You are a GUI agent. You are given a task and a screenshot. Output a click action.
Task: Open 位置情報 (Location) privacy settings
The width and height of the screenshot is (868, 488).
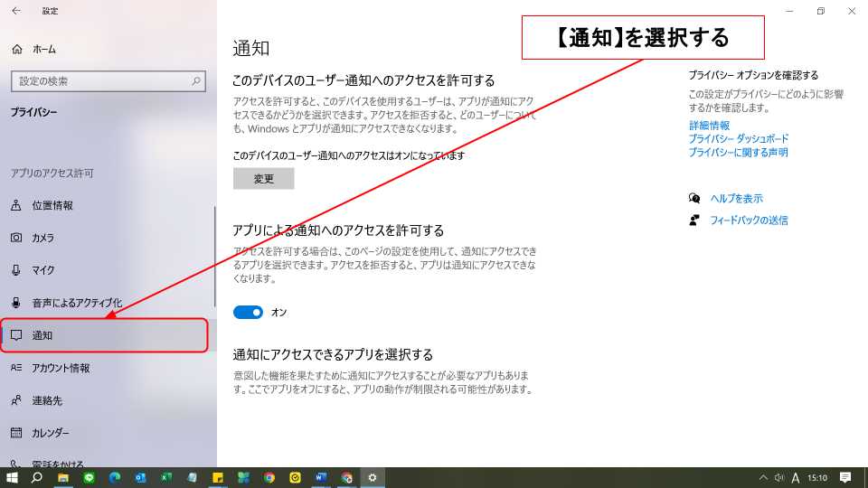pyautogui.click(x=52, y=205)
